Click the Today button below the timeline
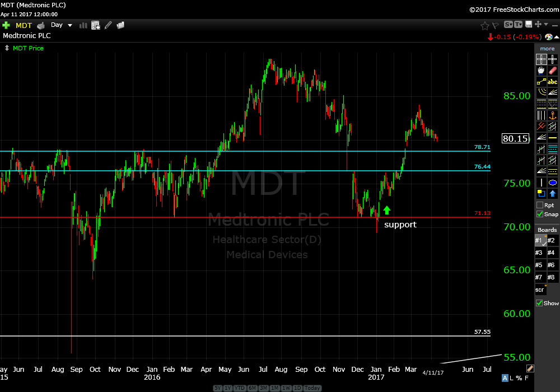The height and width of the screenshot is (392, 560). pyautogui.click(x=313, y=388)
